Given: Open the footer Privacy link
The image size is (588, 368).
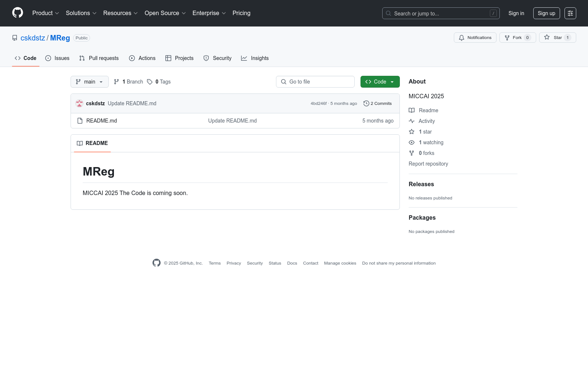Looking at the screenshot, I should [234, 263].
